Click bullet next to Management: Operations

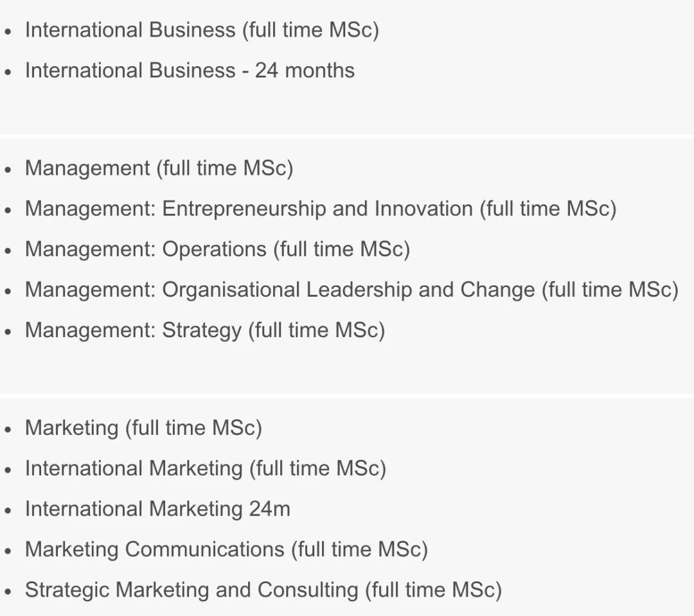pos(8,251)
